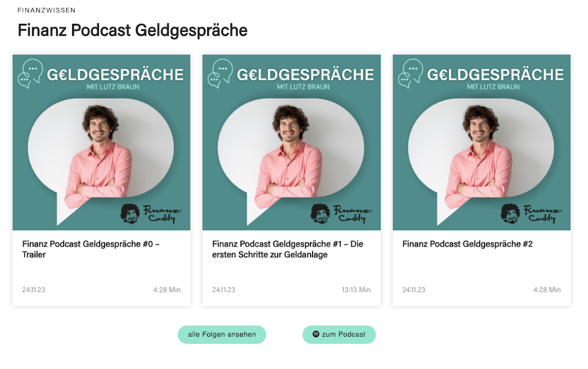588x369 pixels.
Task: Click the "FINANZWISSEN" category label
Action: tap(47, 10)
